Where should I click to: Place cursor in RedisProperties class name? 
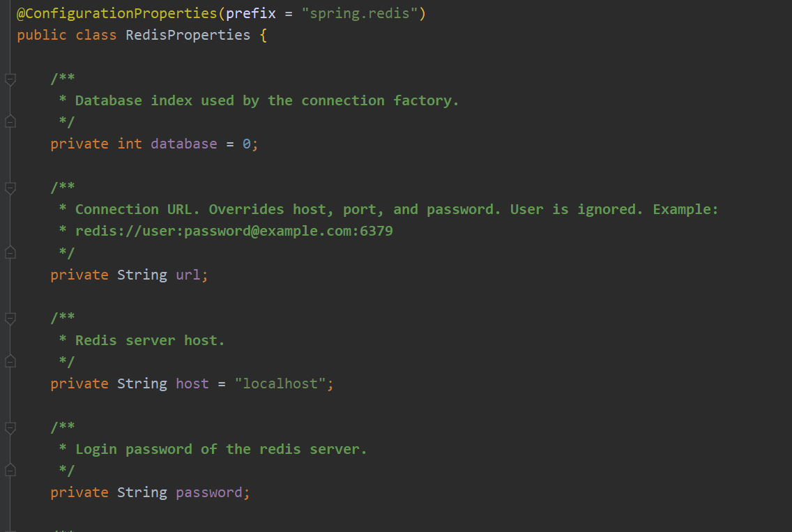188,36
